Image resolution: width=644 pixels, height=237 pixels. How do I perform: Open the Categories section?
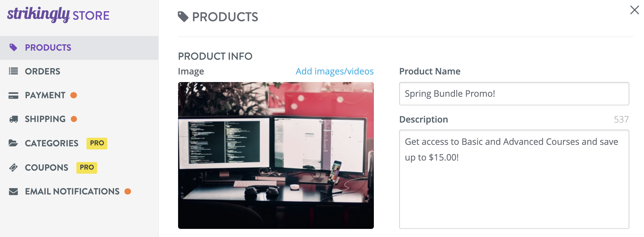(x=52, y=143)
